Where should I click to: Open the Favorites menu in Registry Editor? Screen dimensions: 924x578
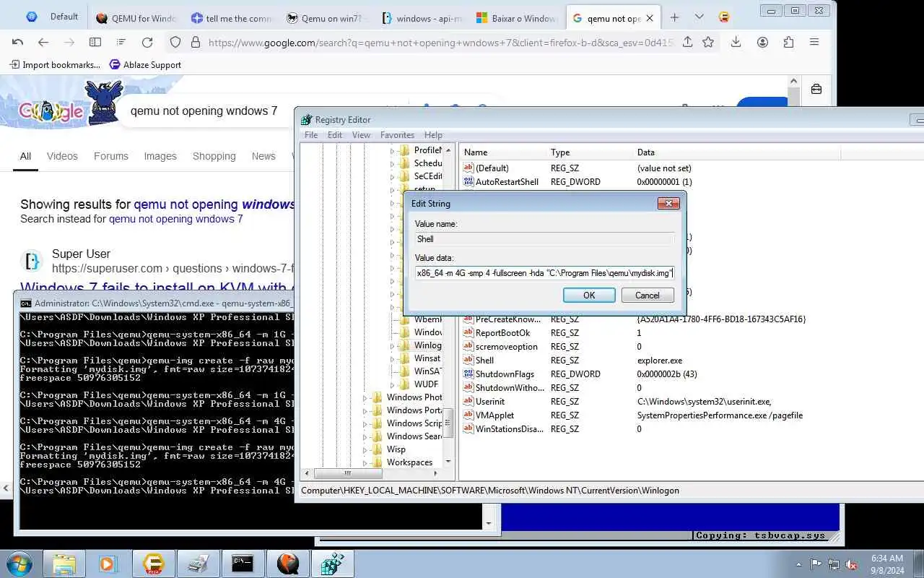[397, 135]
